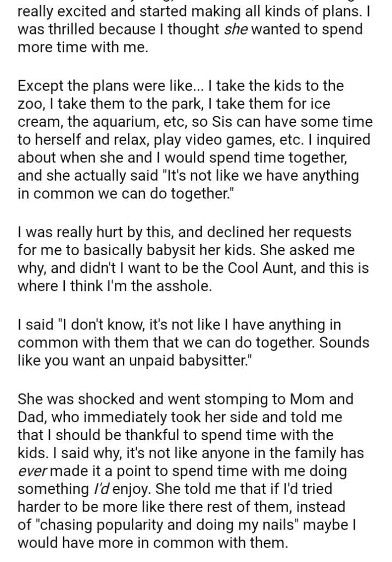
Task: Select the word "asshole"
Action: coord(180,286)
